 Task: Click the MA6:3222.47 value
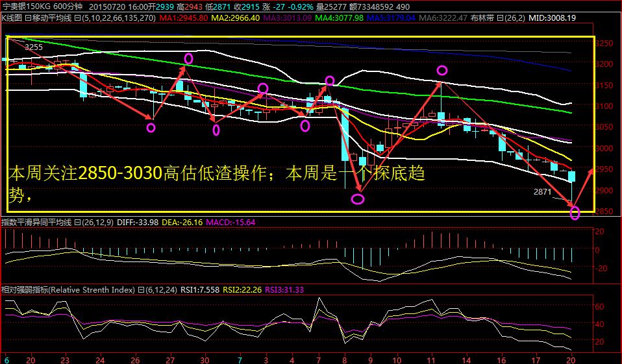pos(443,18)
